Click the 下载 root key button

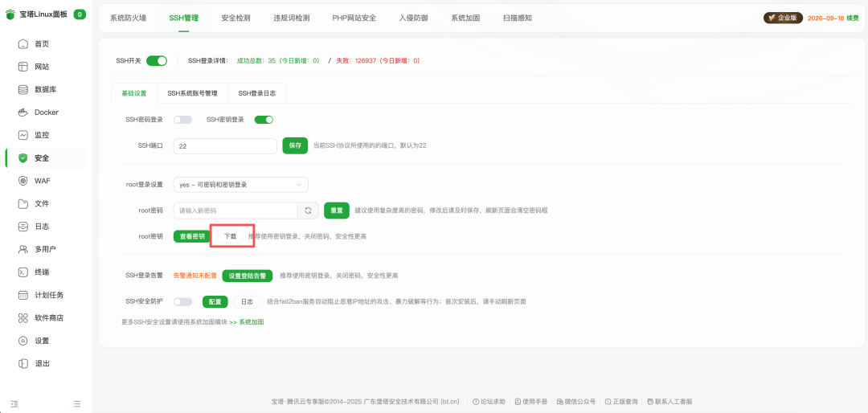[230, 236]
